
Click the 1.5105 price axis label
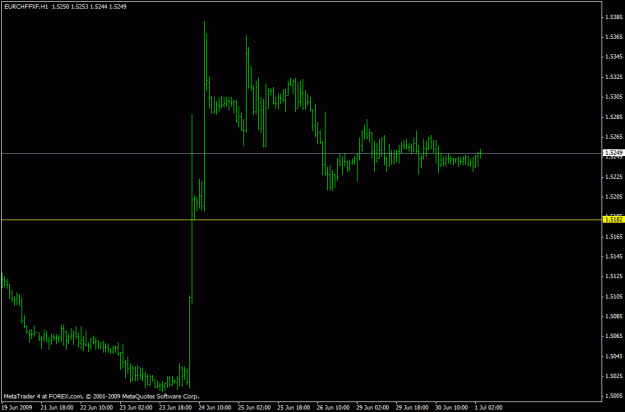tap(614, 296)
